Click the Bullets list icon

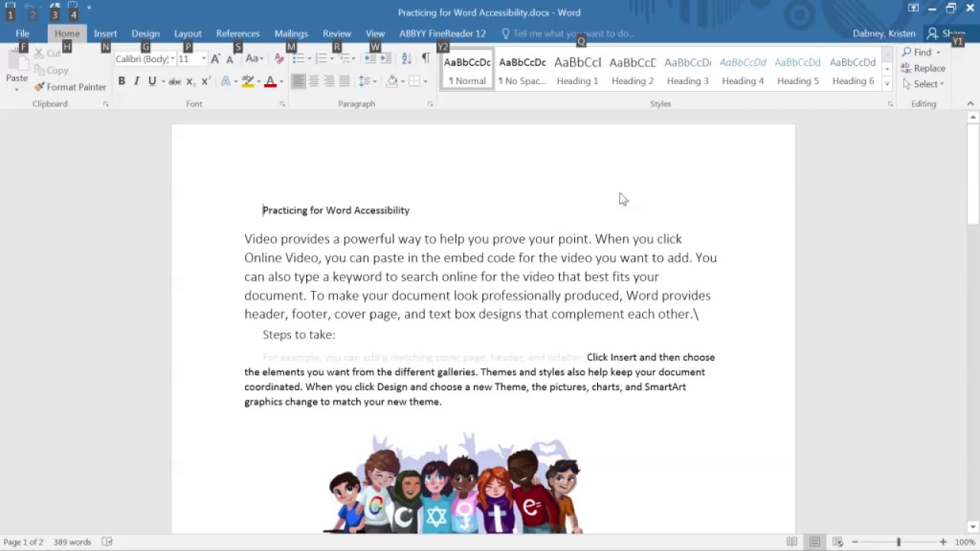(x=298, y=59)
